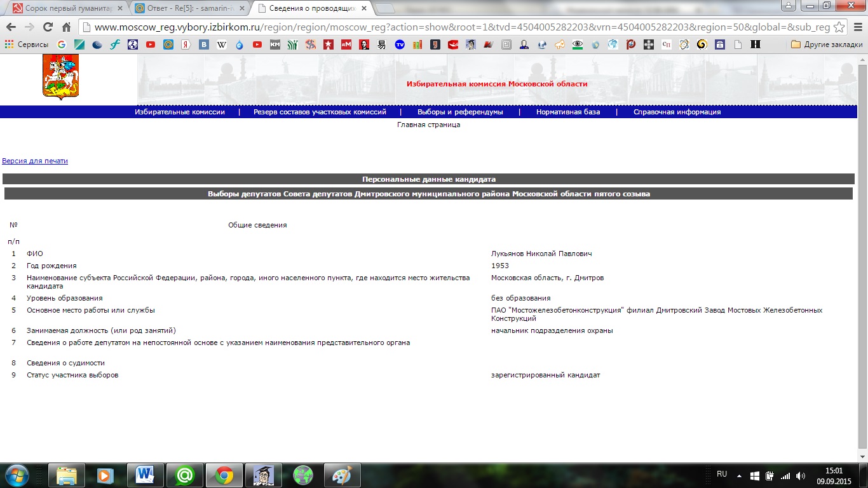Select the status зарегистрированный кандидат
Image resolution: width=868 pixels, height=488 pixels.
545,375
